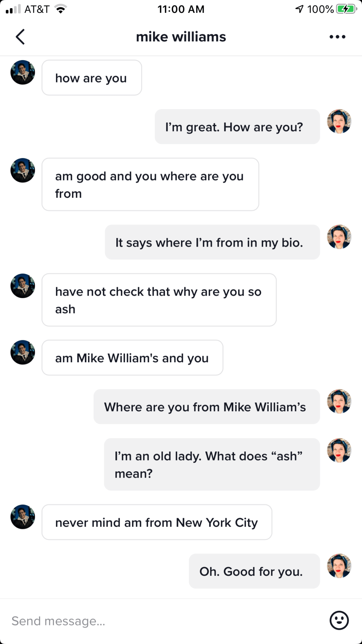Tap sender avatar beside "Oh. Good for you."

(339, 566)
